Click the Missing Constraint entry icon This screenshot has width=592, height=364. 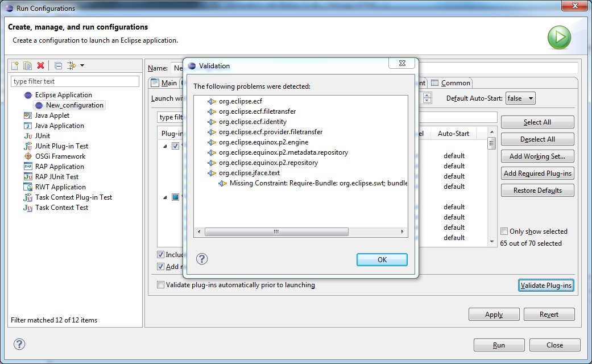pos(223,183)
